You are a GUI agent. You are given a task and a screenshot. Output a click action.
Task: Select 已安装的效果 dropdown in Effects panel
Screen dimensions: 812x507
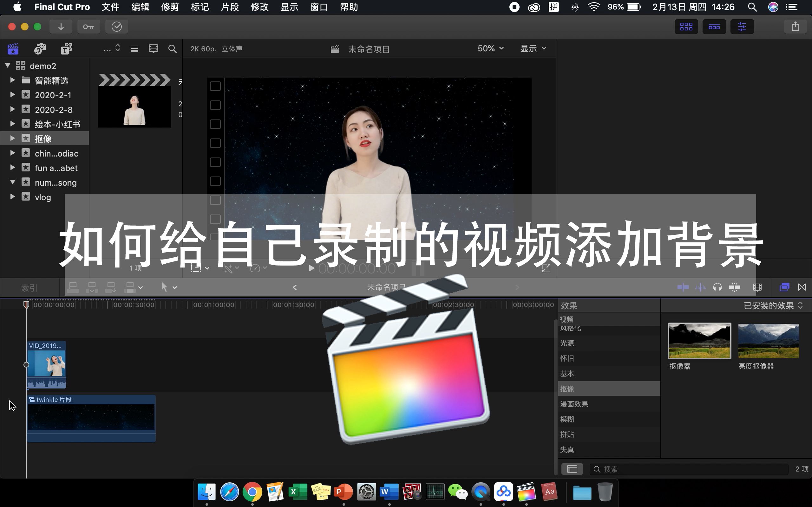[x=772, y=305]
